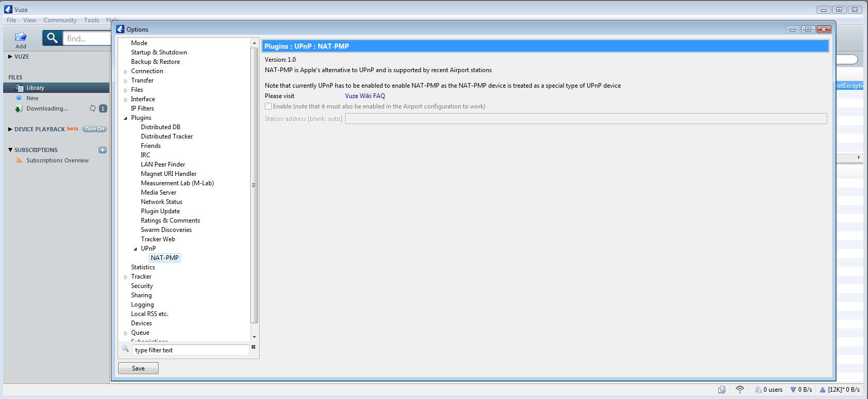Select Startup & Shutdown options
Viewport: 868px width, 399px height.
(x=159, y=52)
